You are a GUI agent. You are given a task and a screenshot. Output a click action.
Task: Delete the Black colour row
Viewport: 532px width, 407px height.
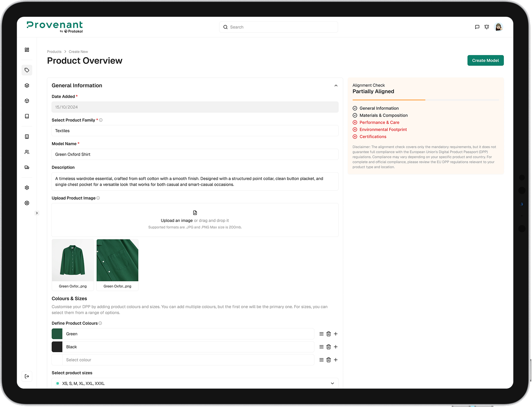tap(328, 347)
